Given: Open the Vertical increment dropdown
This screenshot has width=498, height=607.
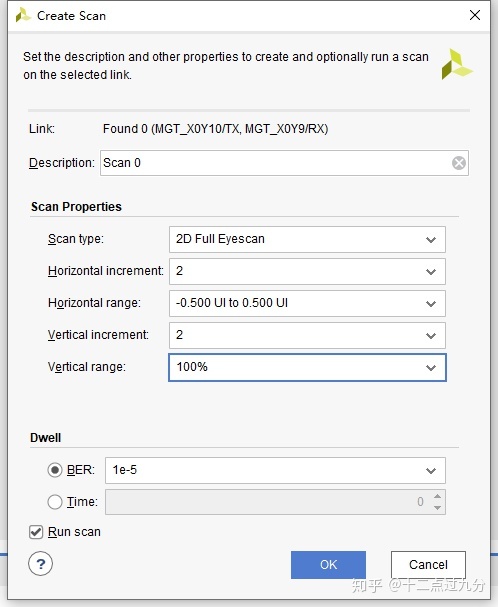Looking at the screenshot, I should [307, 335].
